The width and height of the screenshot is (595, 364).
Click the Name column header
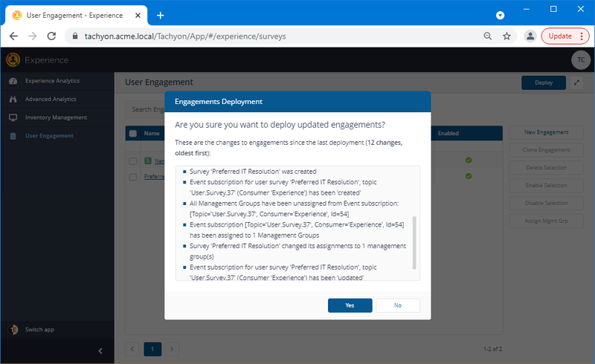[x=152, y=133]
